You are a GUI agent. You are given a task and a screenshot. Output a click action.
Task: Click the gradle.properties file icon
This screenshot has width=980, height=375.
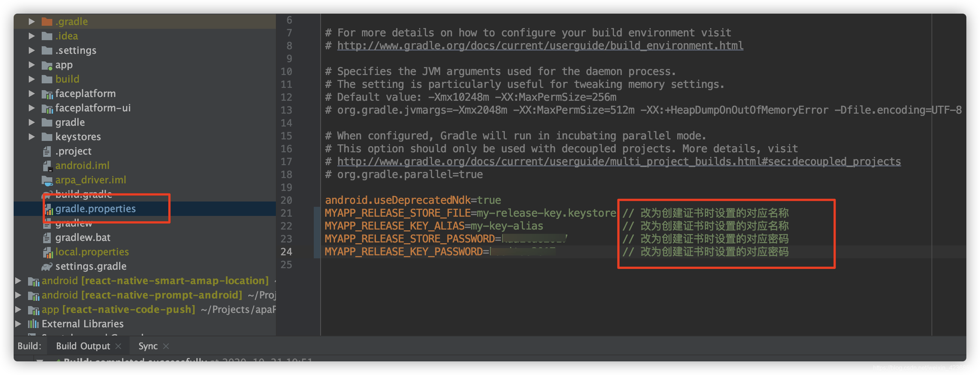[48, 209]
